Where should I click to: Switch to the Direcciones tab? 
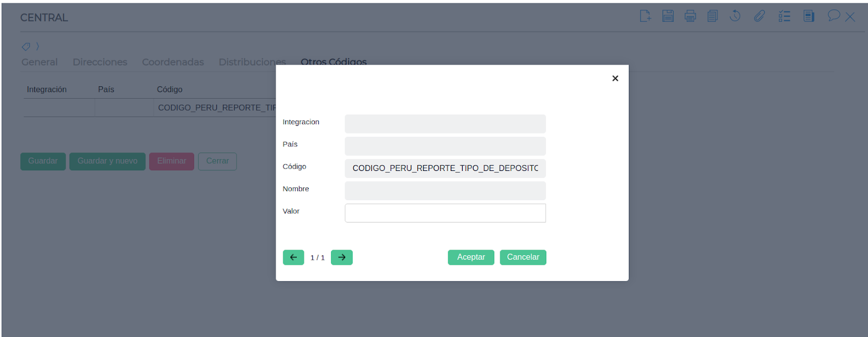(x=100, y=62)
